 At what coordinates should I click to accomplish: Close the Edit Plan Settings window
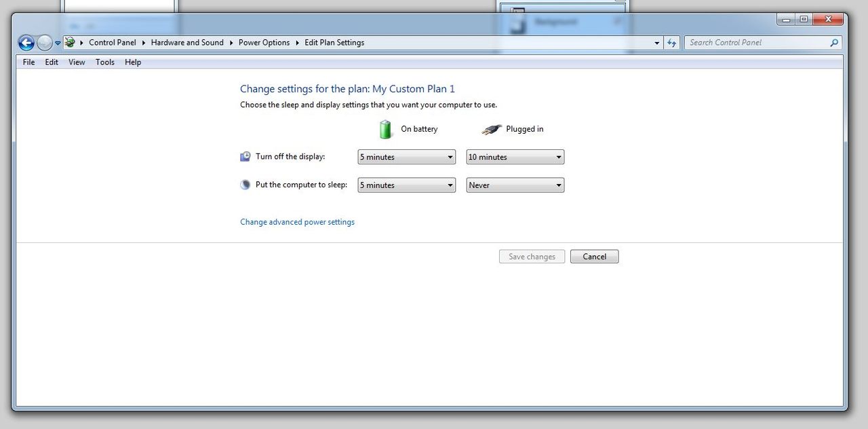(827, 20)
